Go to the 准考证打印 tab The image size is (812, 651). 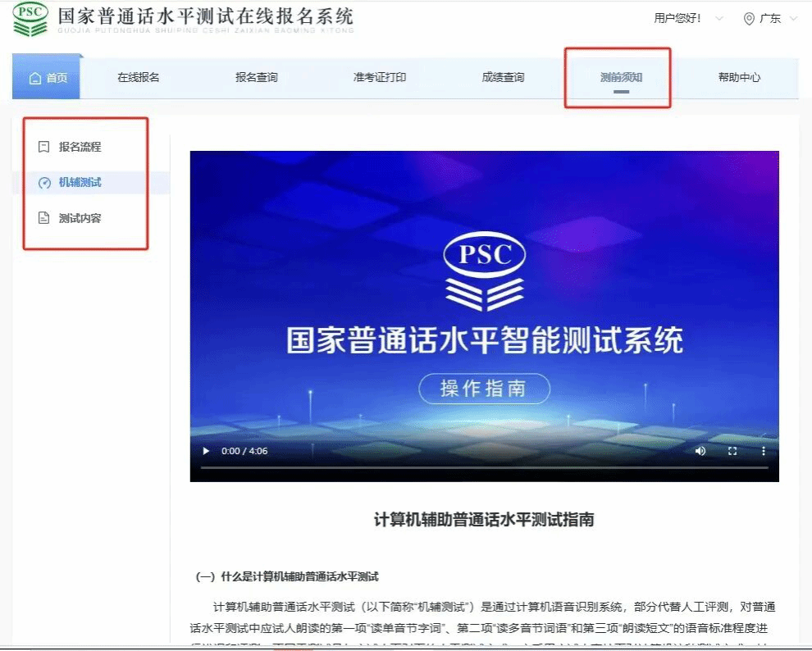[379, 78]
